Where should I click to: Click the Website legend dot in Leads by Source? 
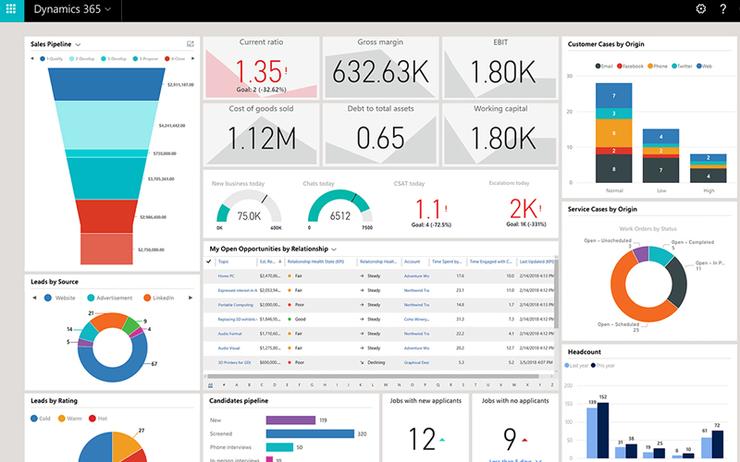(46, 297)
